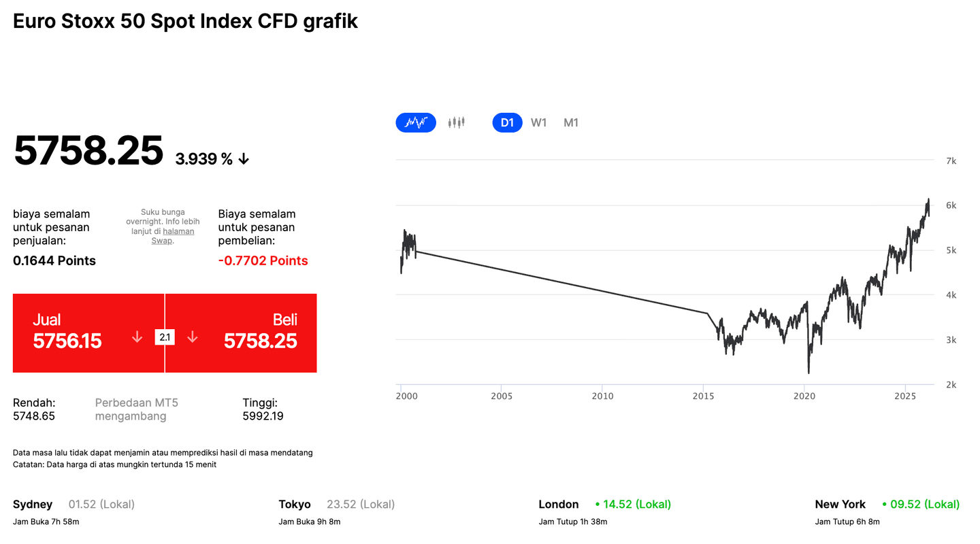The image size is (980, 544).
Task: Click the Euro Stoxx 50 chart title
Action: pyautogui.click(x=184, y=21)
